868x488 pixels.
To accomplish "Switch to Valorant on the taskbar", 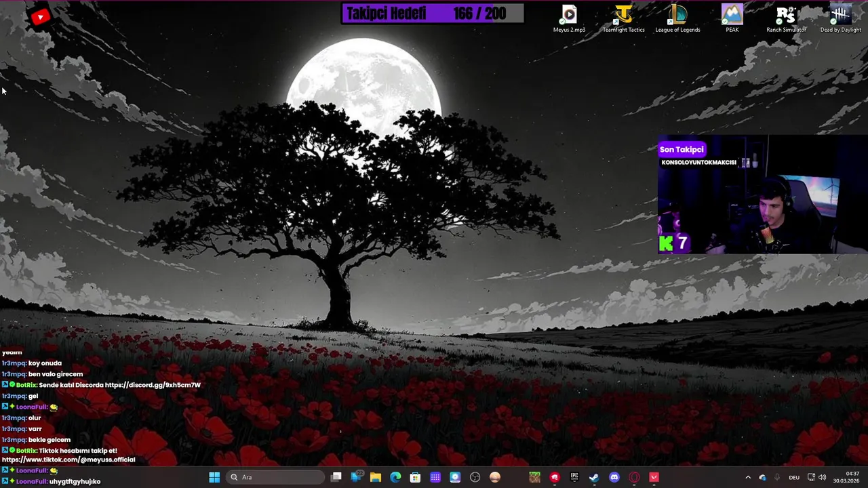I will click(654, 477).
